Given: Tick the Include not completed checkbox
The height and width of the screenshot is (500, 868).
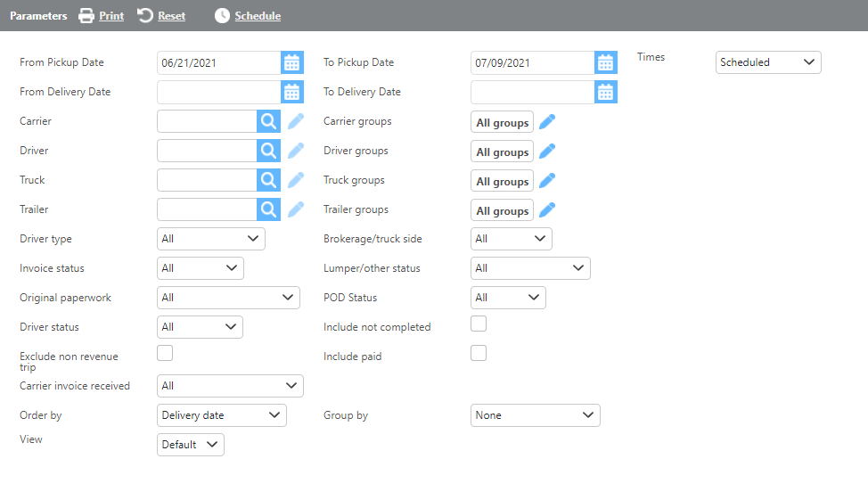Looking at the screenshot, I should tap(479, 324).
